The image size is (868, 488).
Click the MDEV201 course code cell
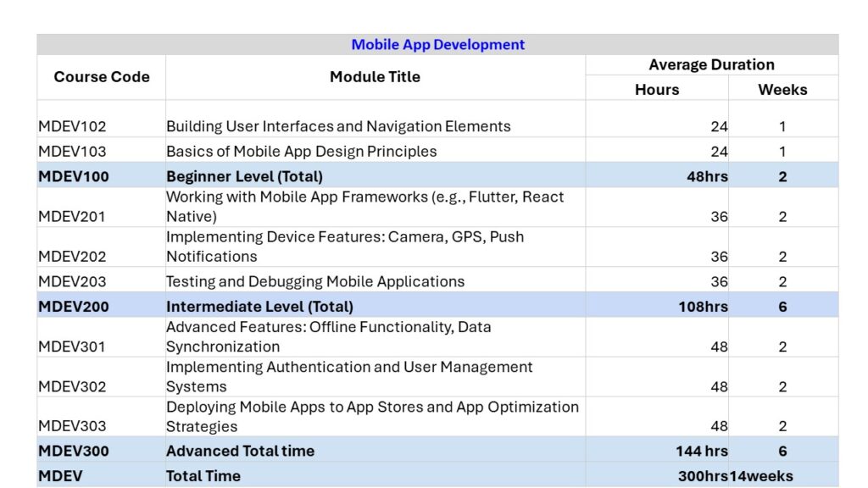click(x=73, y=216)
